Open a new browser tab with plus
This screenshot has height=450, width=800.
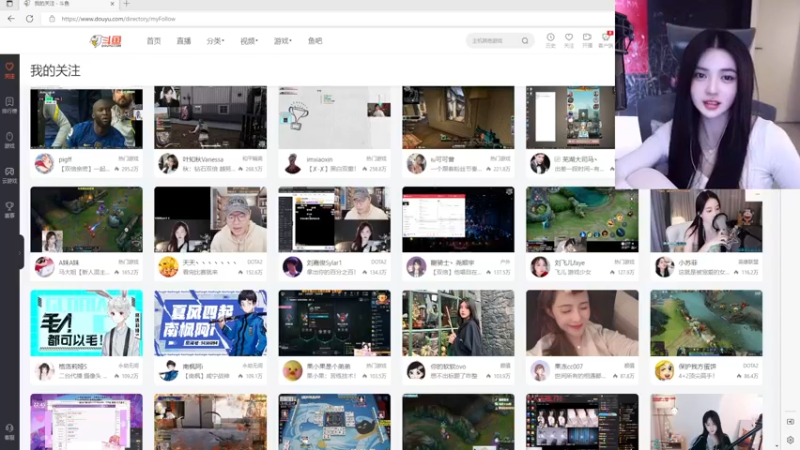127,4
